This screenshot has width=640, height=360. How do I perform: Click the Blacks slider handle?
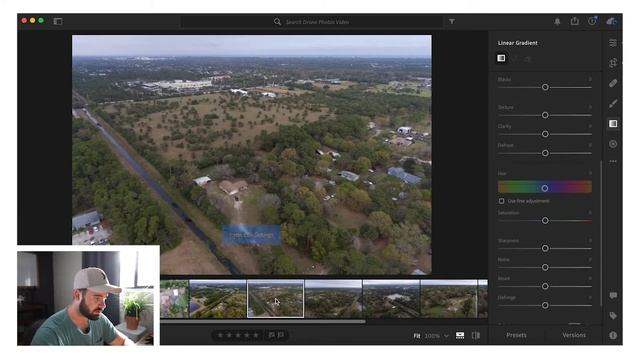pyautogui.click(x=545, y=87)
